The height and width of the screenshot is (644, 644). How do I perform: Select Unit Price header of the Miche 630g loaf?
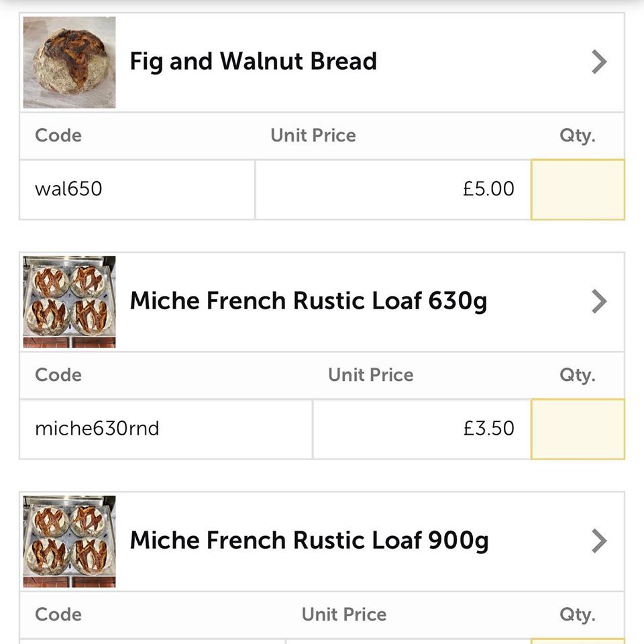tap(370, 375)
